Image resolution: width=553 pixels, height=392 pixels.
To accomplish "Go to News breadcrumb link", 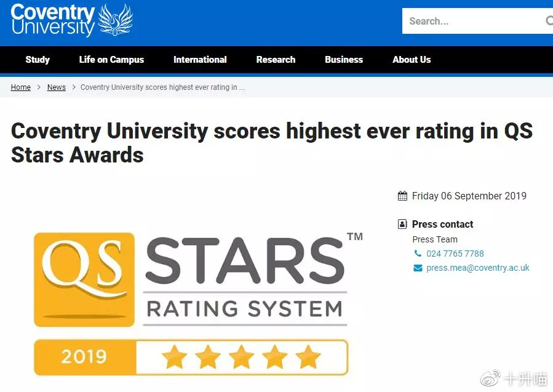I will pyautogui.click(x=57, y=87).
